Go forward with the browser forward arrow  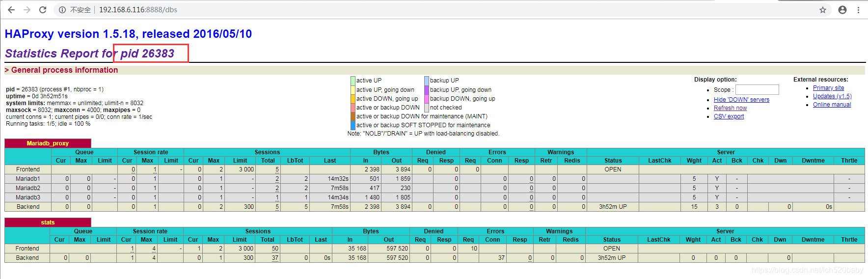(x=27, y=10)
